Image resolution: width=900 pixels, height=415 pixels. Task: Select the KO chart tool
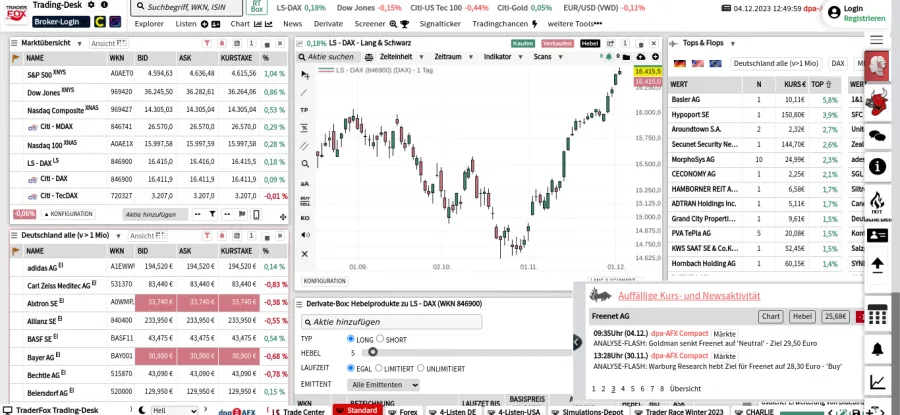305,218
